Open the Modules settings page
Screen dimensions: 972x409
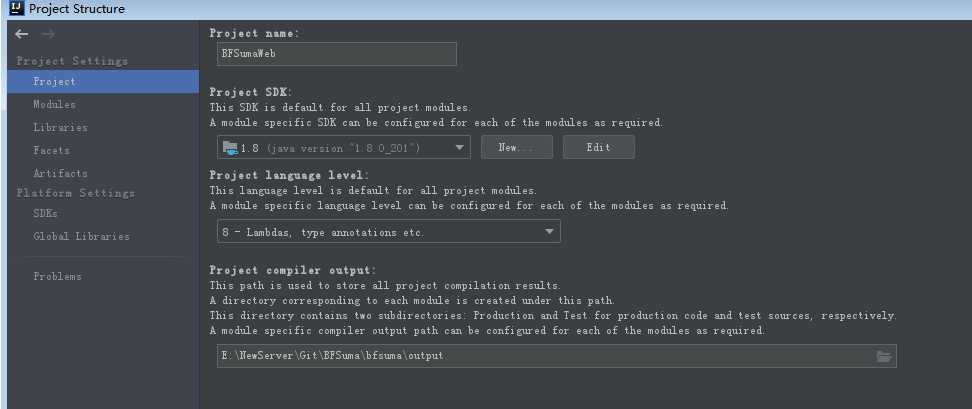tap(54, 105)
